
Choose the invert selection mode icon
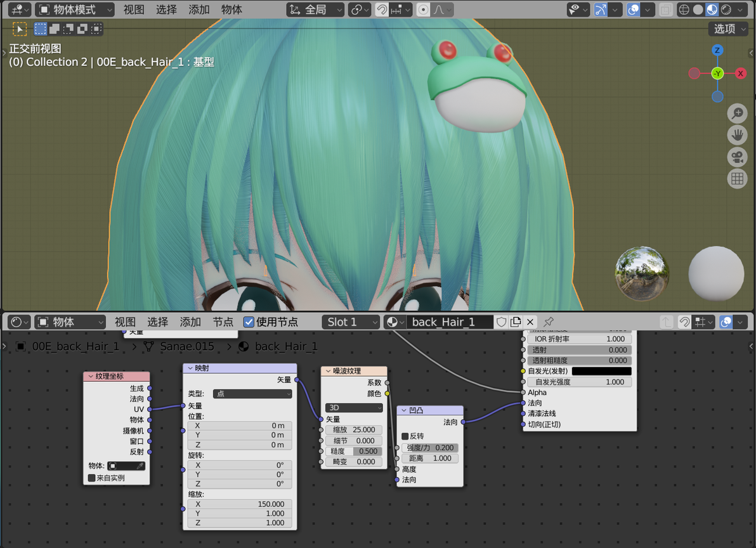tap(82, 29)
